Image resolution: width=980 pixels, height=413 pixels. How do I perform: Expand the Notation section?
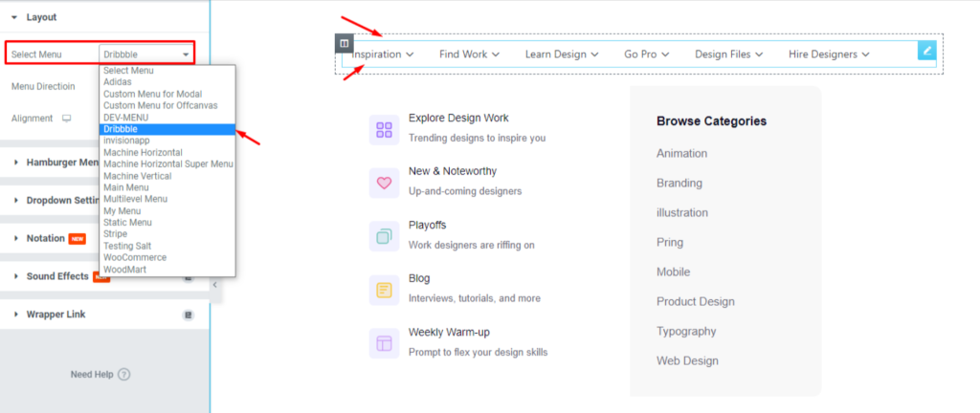pyautogui.click(x=45, y=238)
